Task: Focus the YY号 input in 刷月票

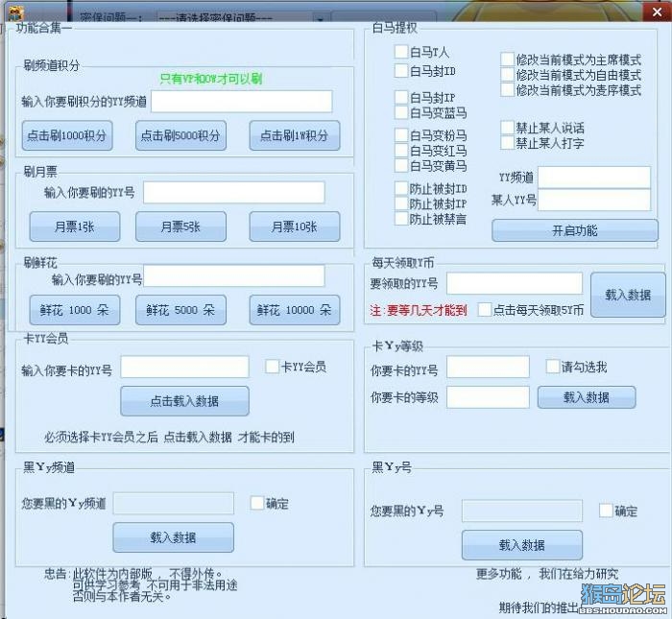Action: pyautogui.click(x=234, y=192)
